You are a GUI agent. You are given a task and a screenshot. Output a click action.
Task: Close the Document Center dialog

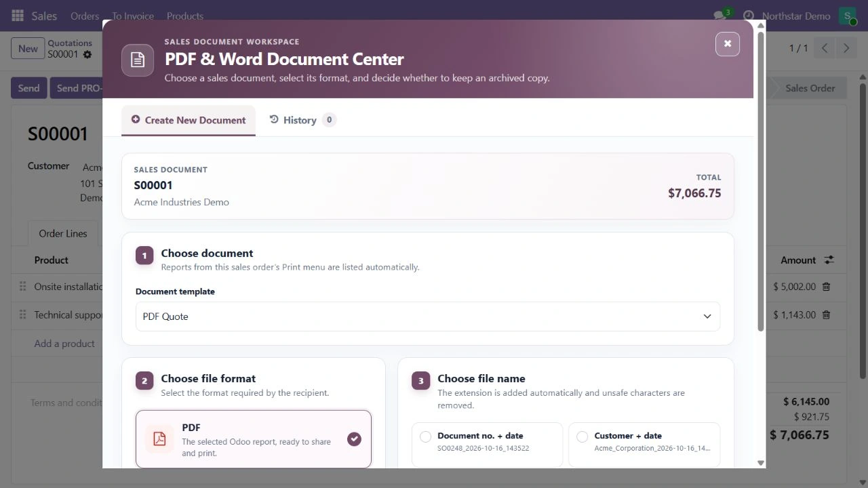[x=727, y=44]
